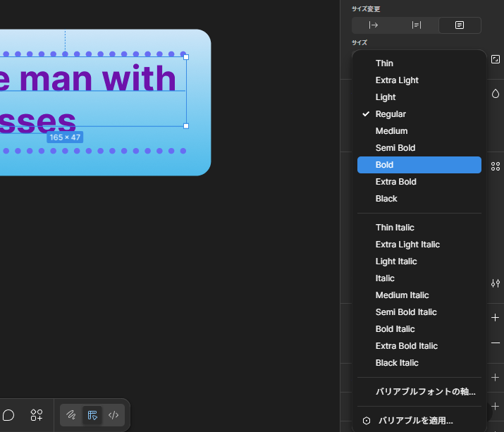The width and height of the screenshot is (504, 432).
Task: Click the four-dot style library icon
Action: (x=495, y=166)
